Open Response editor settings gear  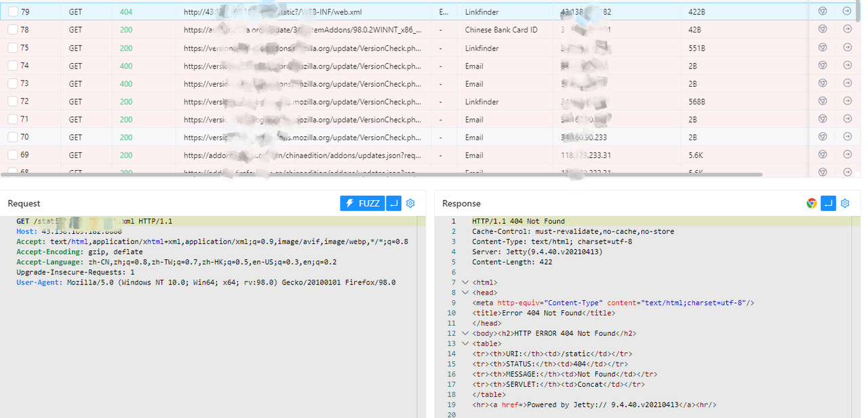[x=845, y=203]
